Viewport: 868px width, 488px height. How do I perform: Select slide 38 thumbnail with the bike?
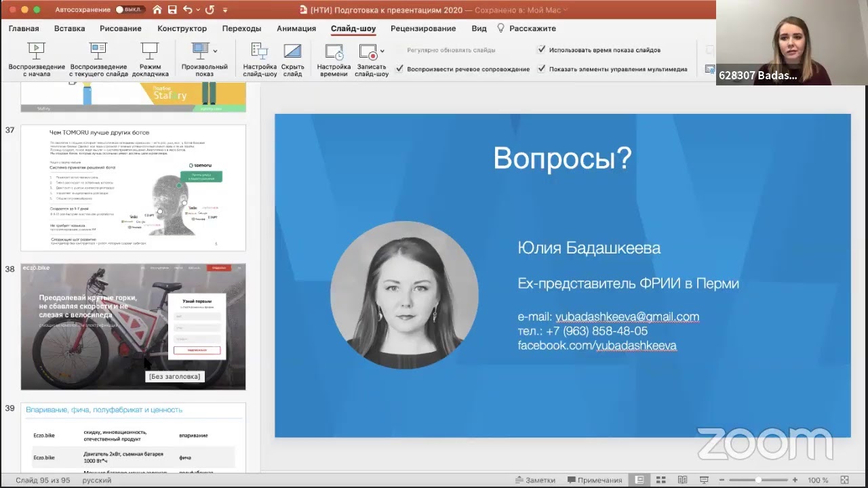coord(133,327)
